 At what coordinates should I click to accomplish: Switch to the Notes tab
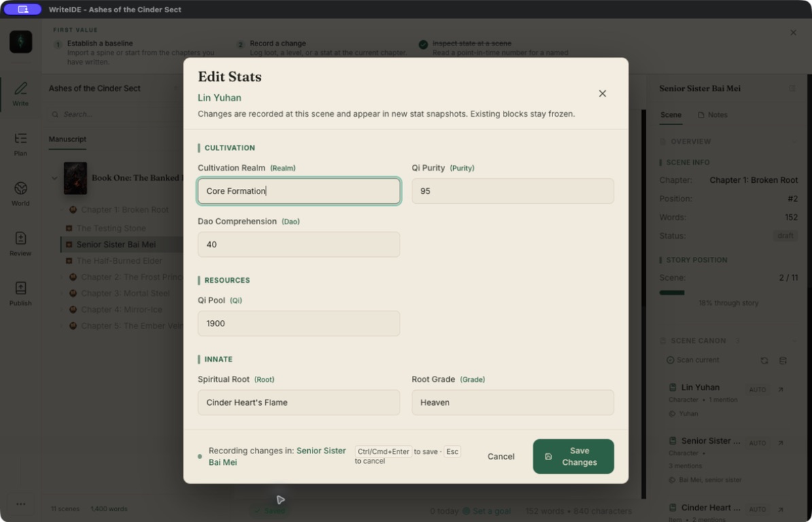pos(713,115)
